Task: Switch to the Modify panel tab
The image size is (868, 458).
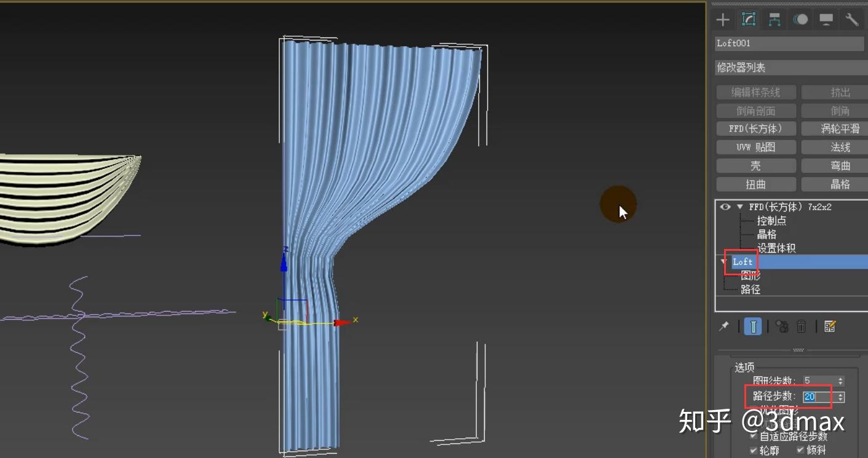Action: (749, 20)
